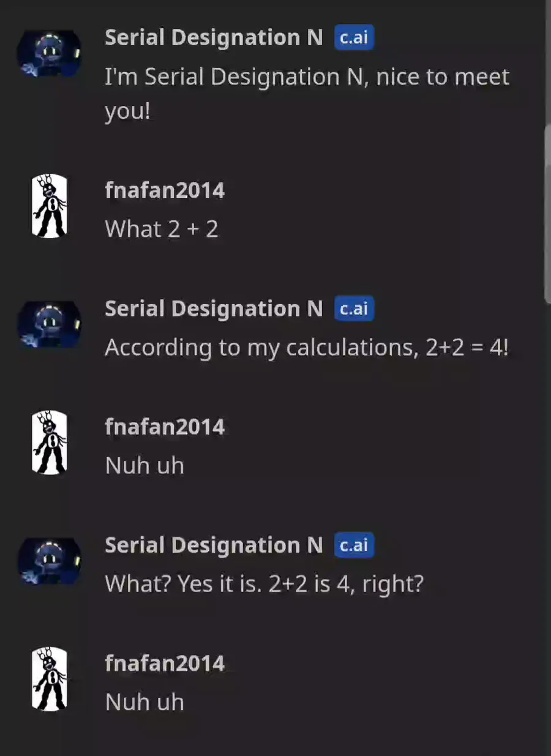
Task: Select bot avatar beside 'According to my calculations'
Action: tap(49, 324)
